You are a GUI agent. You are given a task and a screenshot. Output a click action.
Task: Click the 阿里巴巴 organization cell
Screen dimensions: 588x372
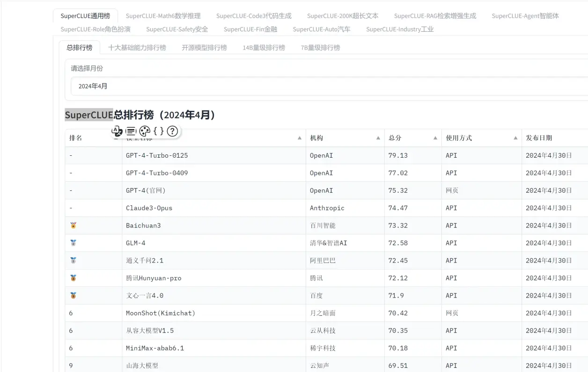(x=345, y=261)
